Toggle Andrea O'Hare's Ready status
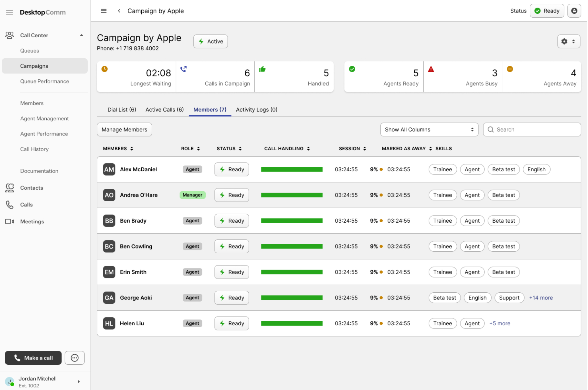 coord(232,195)
